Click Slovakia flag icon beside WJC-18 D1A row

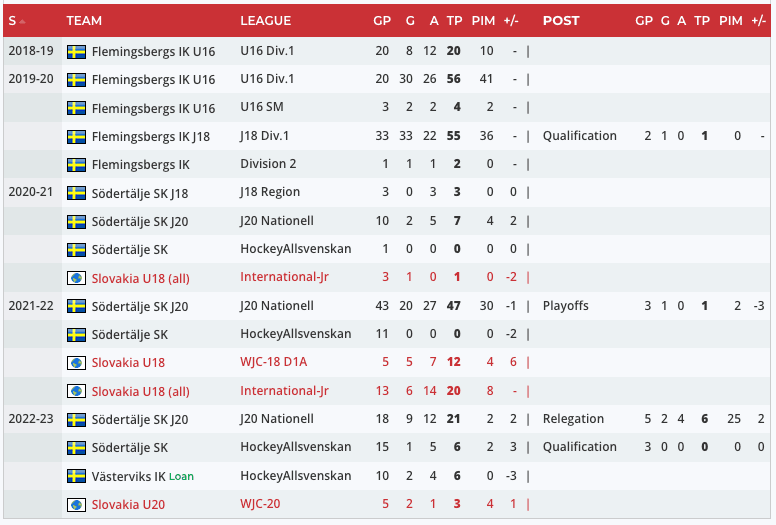click(x=76, y=363)
